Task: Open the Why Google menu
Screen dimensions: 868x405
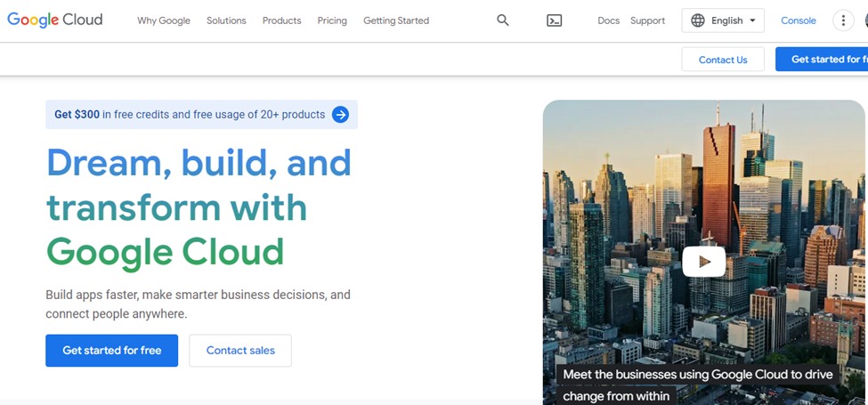Action: point(164,20)
